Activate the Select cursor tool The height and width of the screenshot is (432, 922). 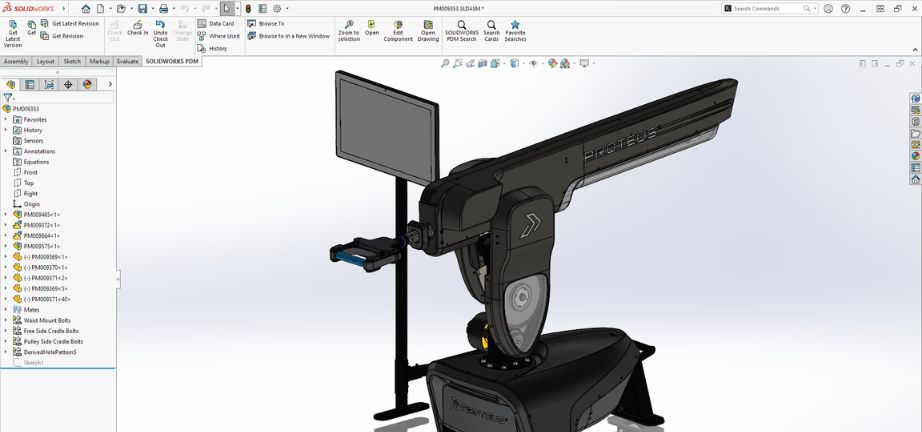[x=227, y=9]
